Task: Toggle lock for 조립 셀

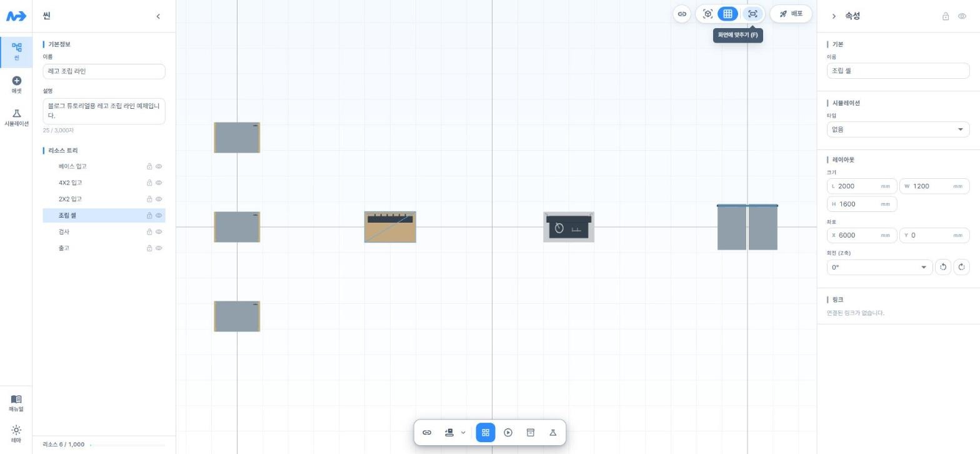Action: 149,215
